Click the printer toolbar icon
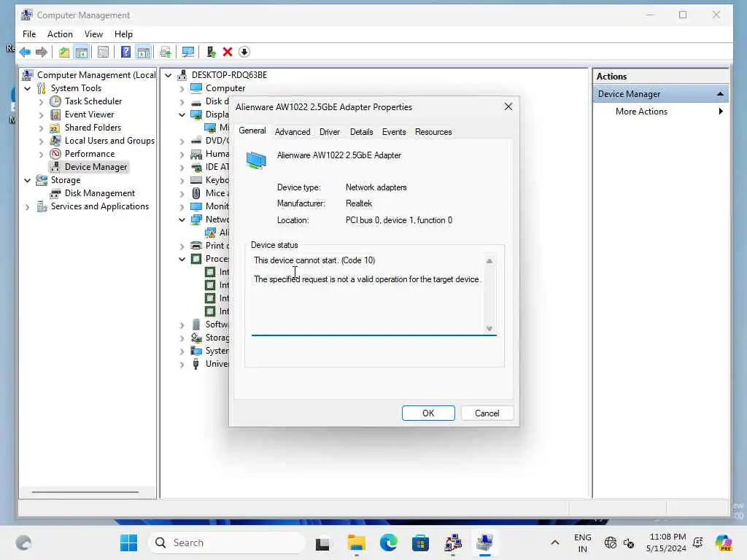The image size is (747, 560). coord(166,52)
